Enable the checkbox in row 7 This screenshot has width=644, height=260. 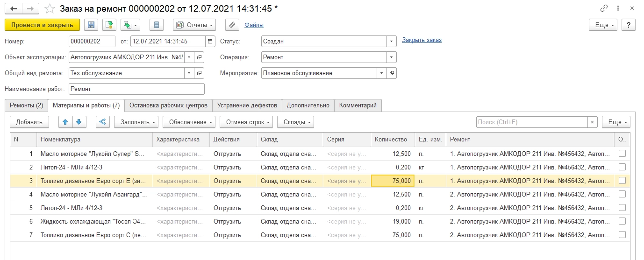(622, 235)
